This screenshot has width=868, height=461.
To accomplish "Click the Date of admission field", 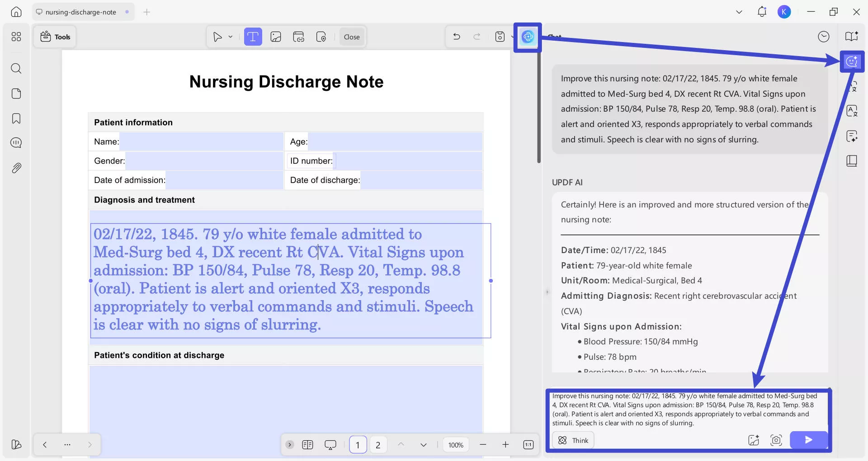I will [x=224, y=180].
